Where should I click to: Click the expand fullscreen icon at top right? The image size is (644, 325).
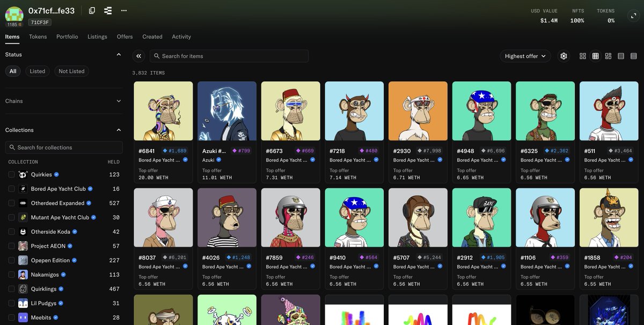pos(633,16)
